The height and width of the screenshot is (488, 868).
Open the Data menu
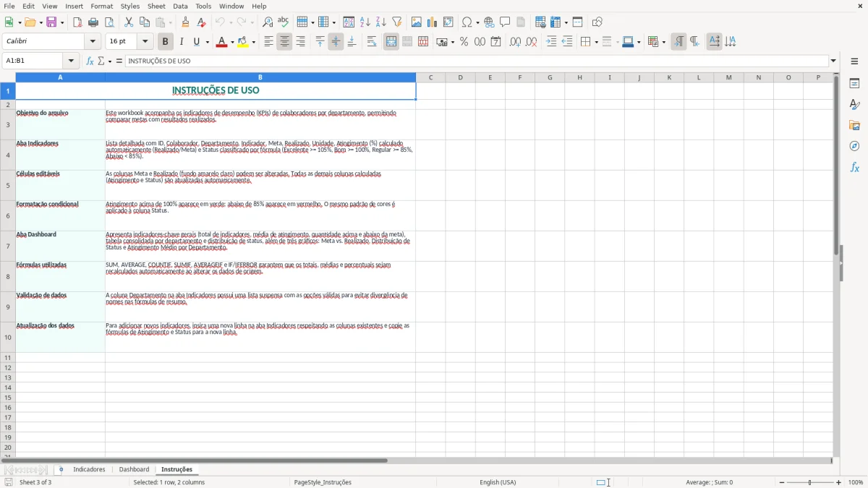click(x=180, y=6)
